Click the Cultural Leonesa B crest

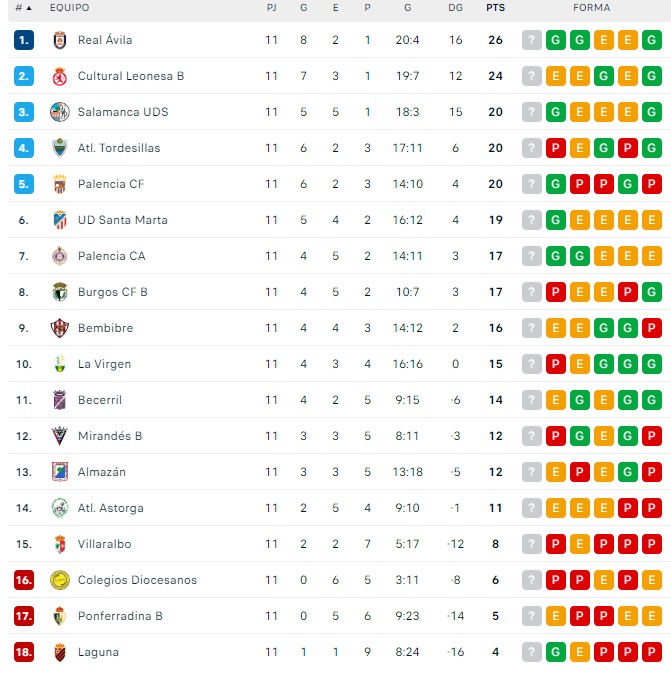coord(59,76)
